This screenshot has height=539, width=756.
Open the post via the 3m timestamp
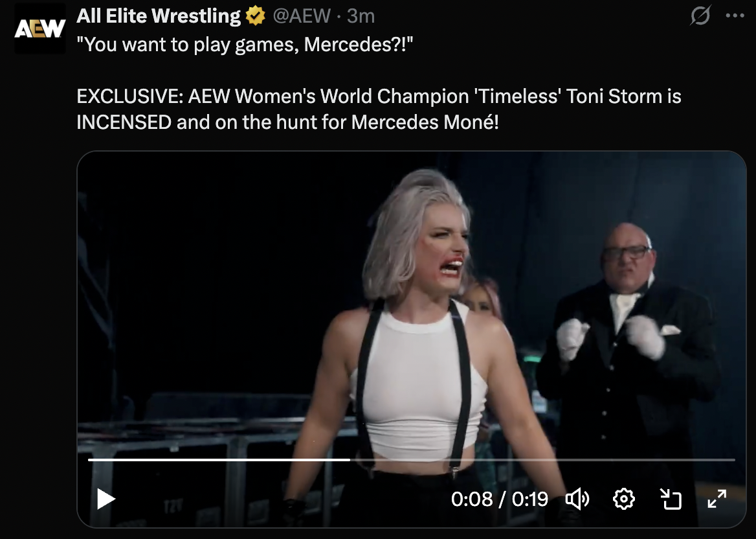click(361, 16)
